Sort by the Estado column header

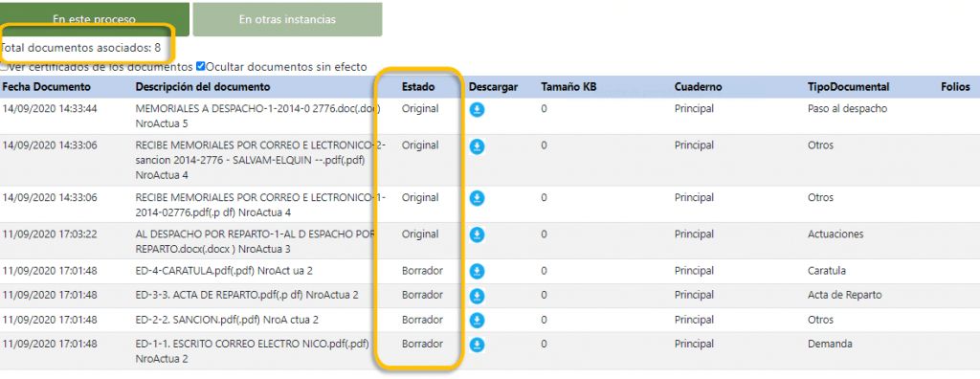(418, 87)
